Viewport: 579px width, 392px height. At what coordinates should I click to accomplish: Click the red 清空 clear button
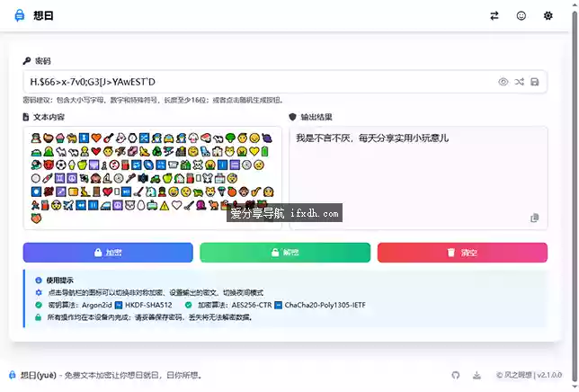(462, 253)
